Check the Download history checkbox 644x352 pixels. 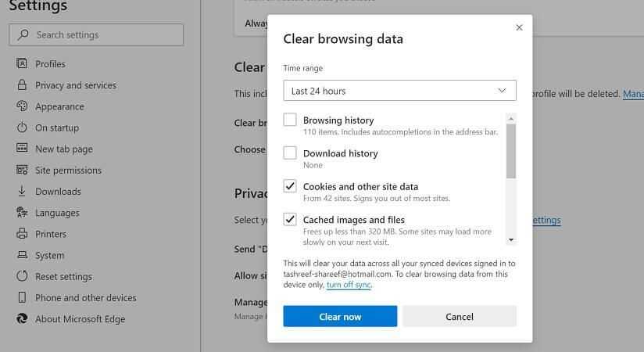290,153
